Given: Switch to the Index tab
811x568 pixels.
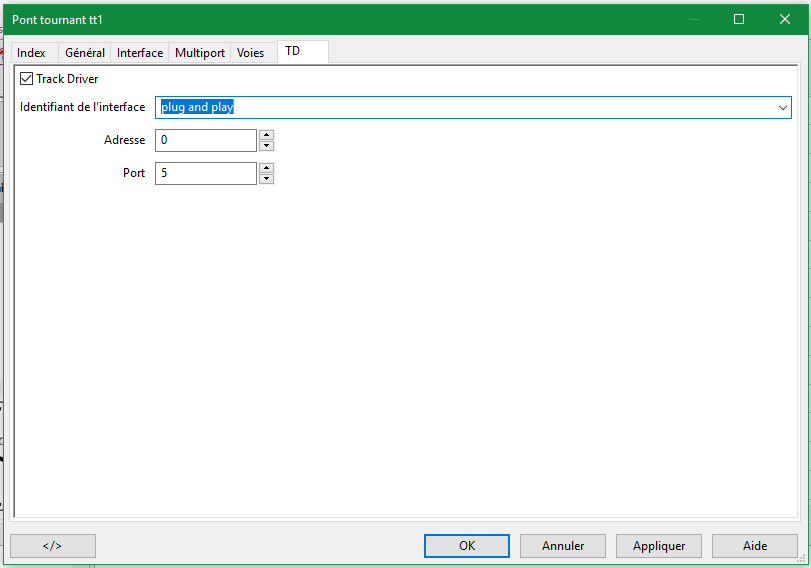Looking at the screenshot, I should [32, 53].
